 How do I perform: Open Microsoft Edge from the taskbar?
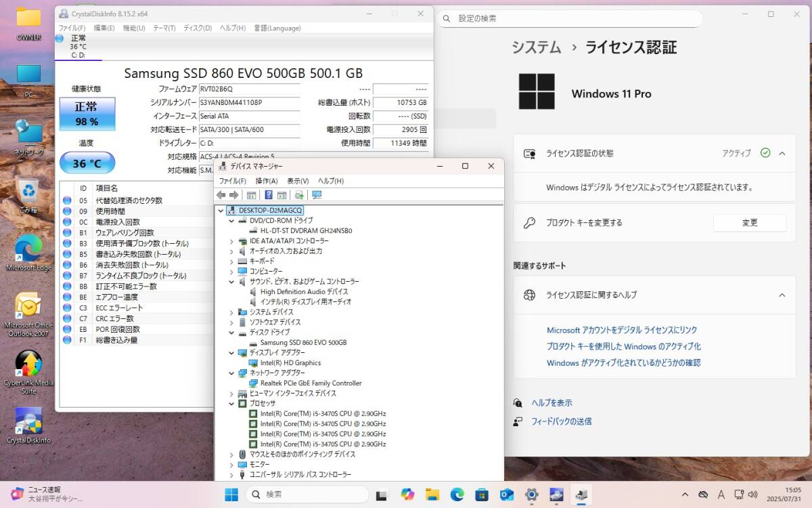point(457,494)
